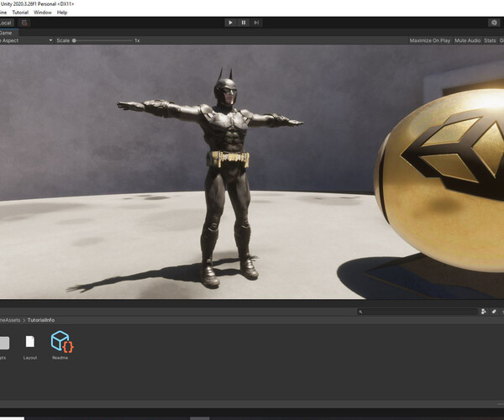504x420 pixels.
Task: Toggle the grid snapping icon
Action: (24, 23)
